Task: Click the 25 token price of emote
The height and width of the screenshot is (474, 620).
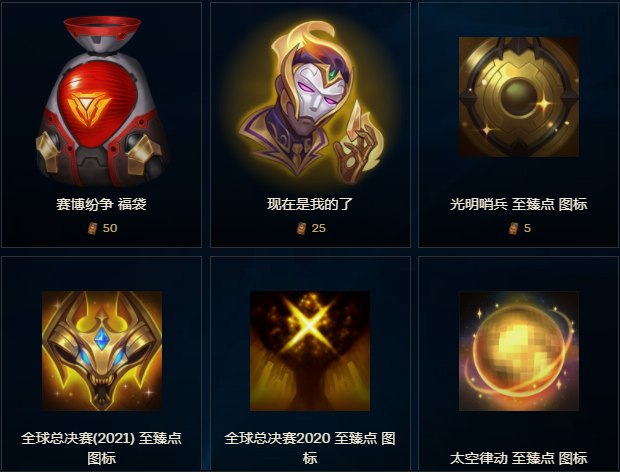Action: (319, 228)
